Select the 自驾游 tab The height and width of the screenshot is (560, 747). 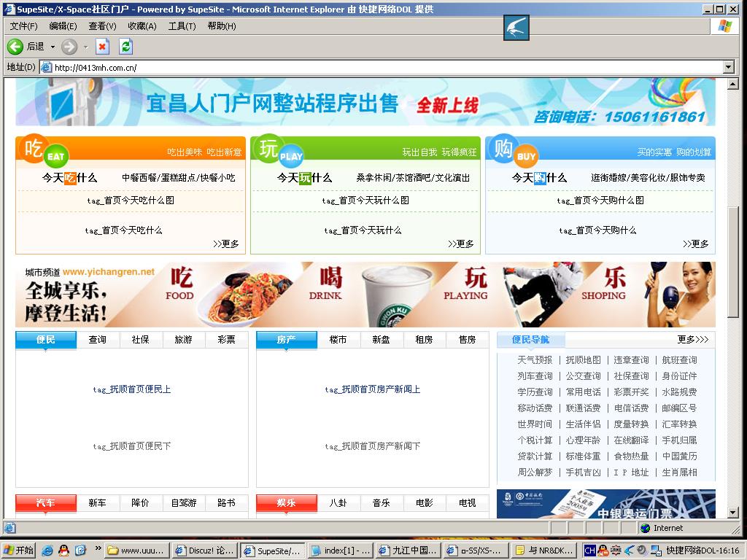tap(183, 503)
